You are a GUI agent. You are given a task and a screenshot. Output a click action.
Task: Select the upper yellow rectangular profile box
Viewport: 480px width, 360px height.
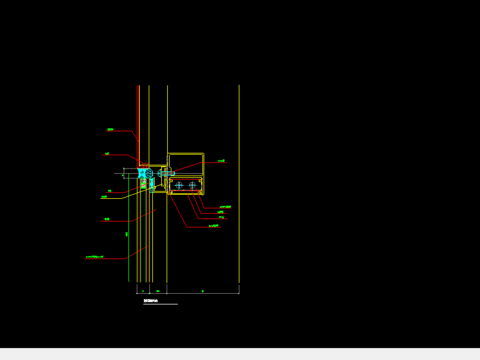pyautogui.click(x=186, y=165)
